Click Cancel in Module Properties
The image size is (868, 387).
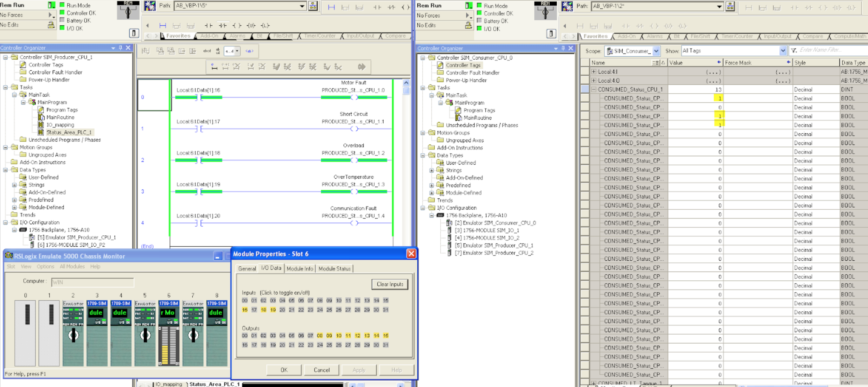pyautogui.click(x=321, y=370)
